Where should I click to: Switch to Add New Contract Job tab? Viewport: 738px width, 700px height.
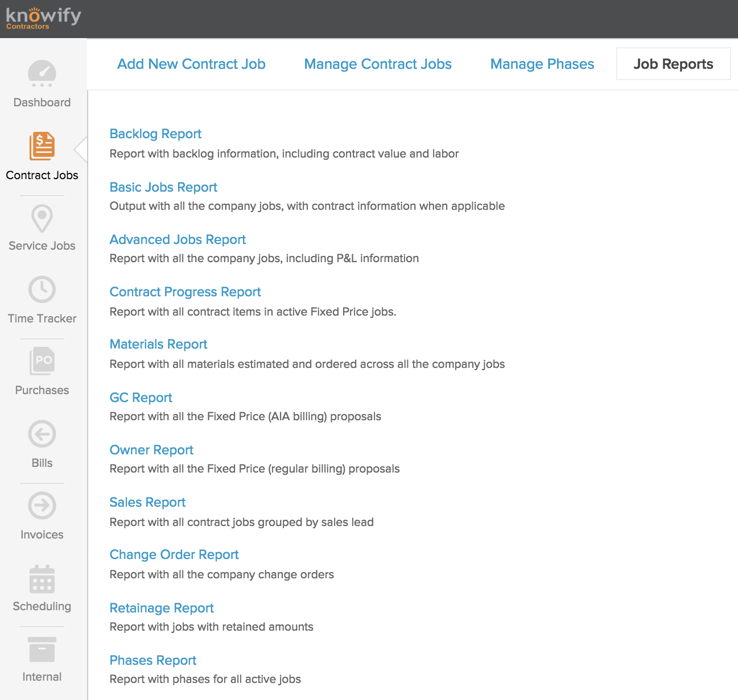191,64
